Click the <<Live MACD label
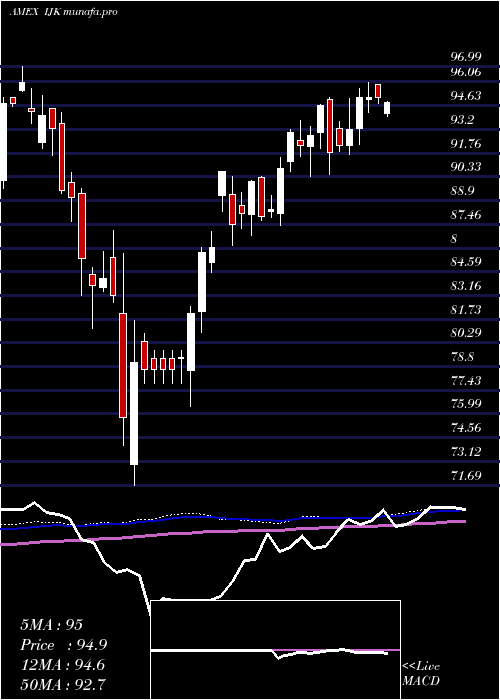The width and height of the screenshot is (500, 700). [x=421, y=674]
